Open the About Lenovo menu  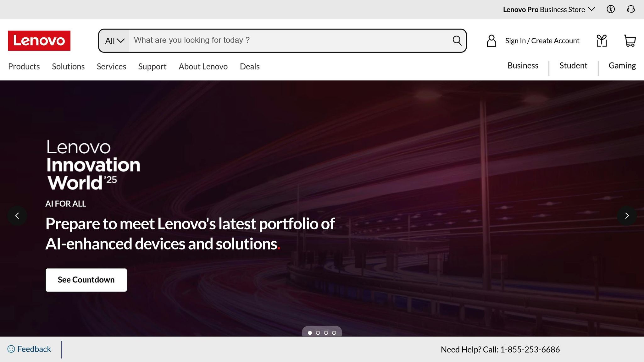pos(203,67)
